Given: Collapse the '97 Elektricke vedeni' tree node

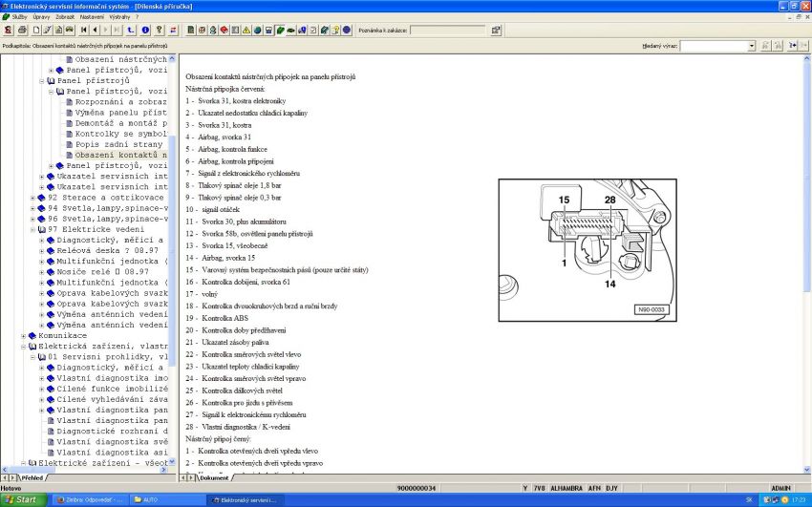Looking at the screenshot, I should [x=32, y=229].
